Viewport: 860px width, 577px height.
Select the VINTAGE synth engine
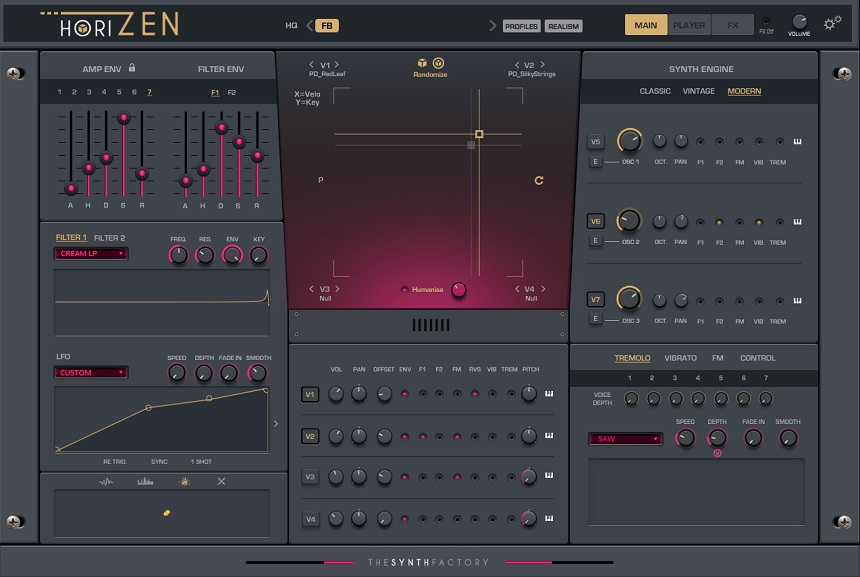[698, 91]
